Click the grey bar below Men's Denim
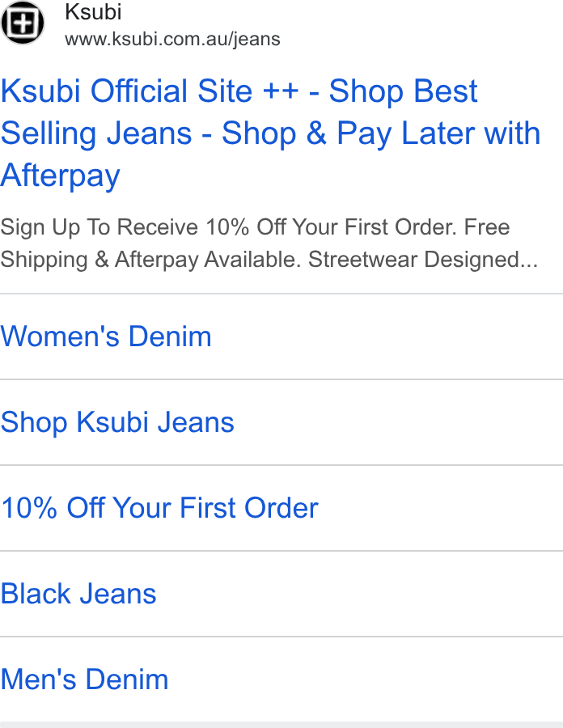563x728 pixels. click(x=281, y=725)
